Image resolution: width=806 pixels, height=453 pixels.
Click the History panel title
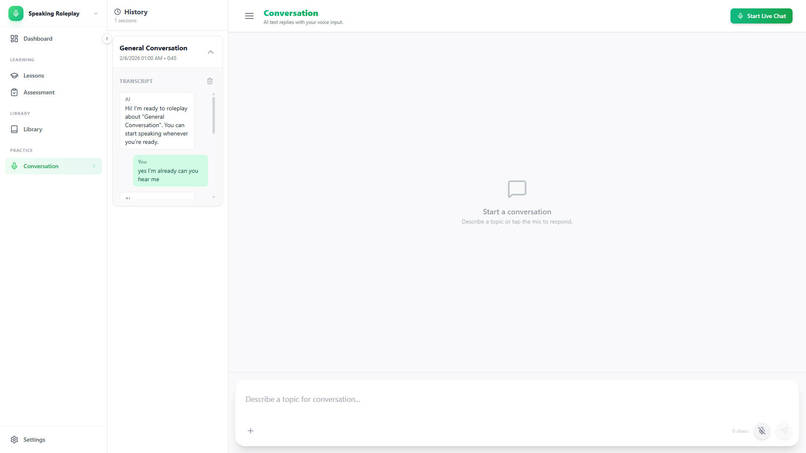pyautogui.click(x=136, y=11)
